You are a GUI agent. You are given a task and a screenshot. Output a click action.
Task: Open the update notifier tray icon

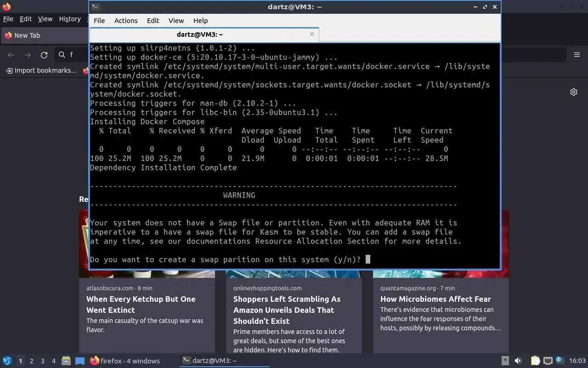(560, 361)
